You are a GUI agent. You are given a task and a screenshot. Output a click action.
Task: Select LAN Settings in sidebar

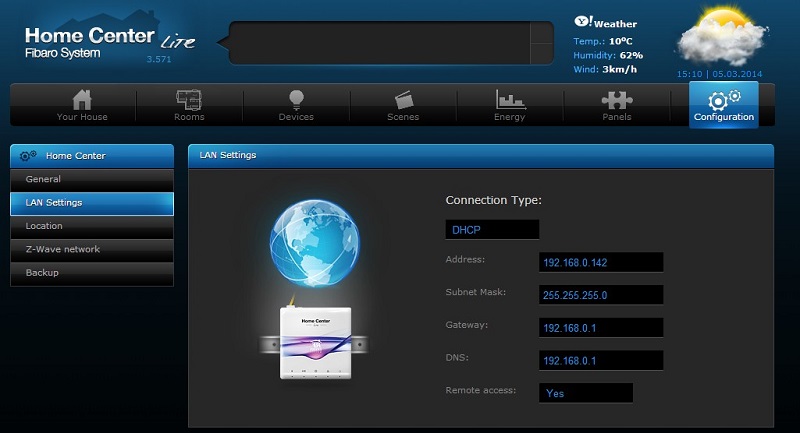(92, 203)
